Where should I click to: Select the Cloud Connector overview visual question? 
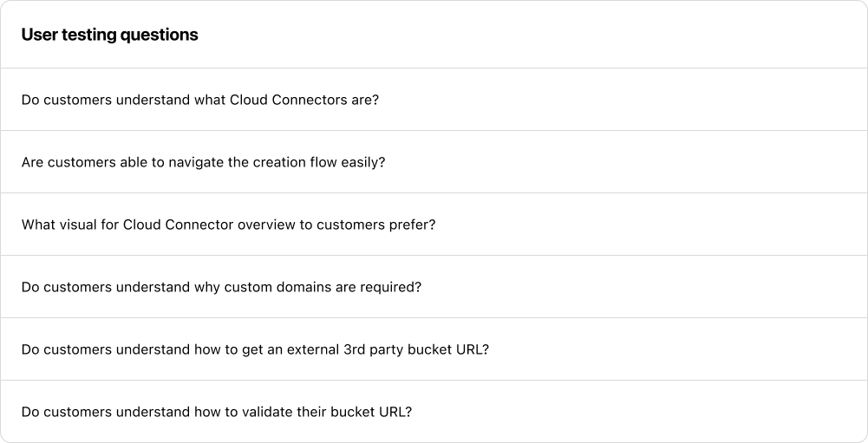point(228,225)
